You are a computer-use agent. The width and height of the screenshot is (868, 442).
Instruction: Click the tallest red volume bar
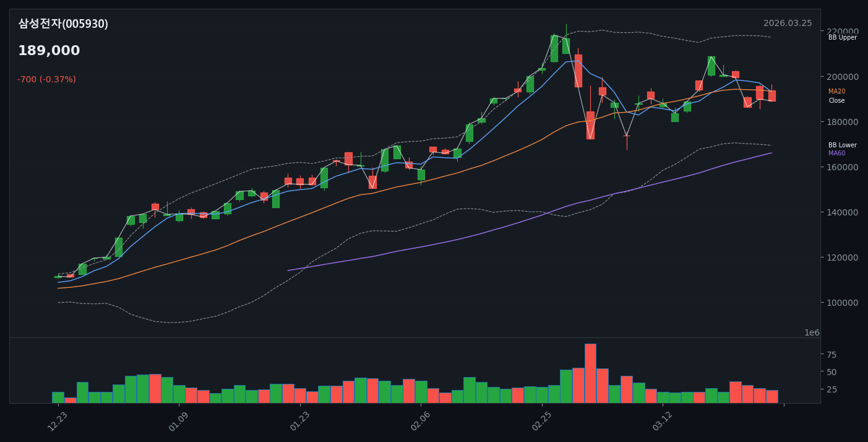click(590, 373)
